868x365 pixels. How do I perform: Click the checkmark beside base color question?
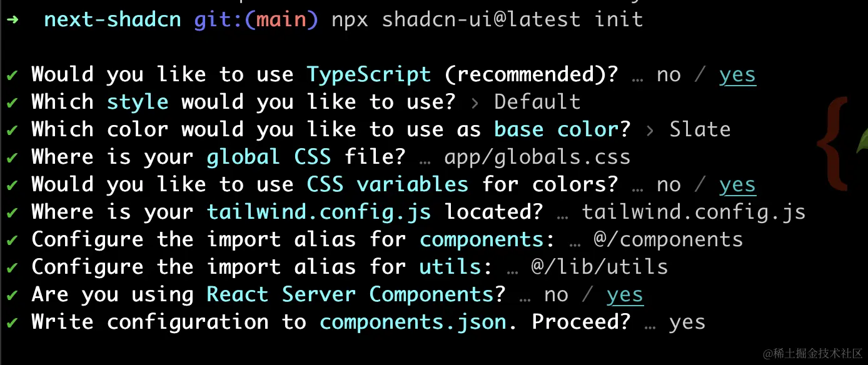pyautogui.click(x=12, y=130)
